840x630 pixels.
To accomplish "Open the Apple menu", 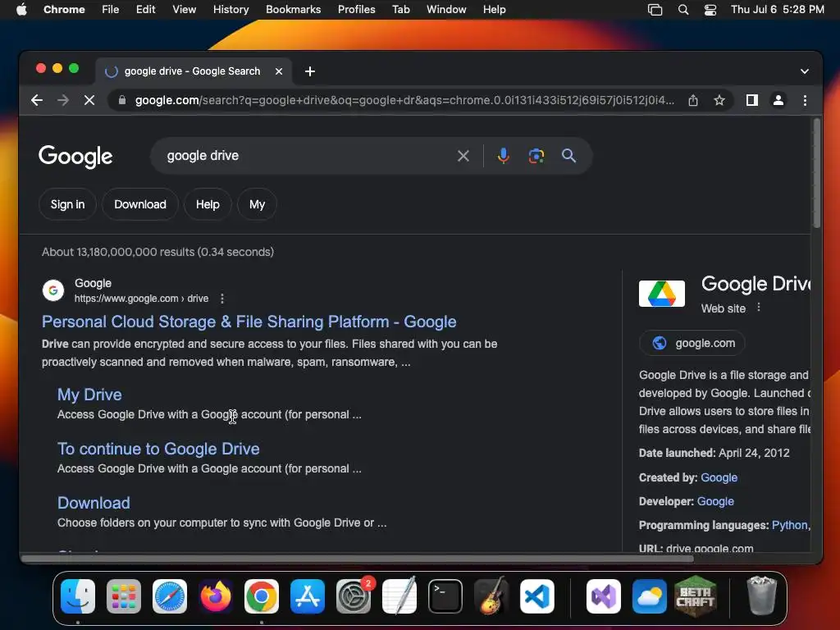I will [21, 10].
